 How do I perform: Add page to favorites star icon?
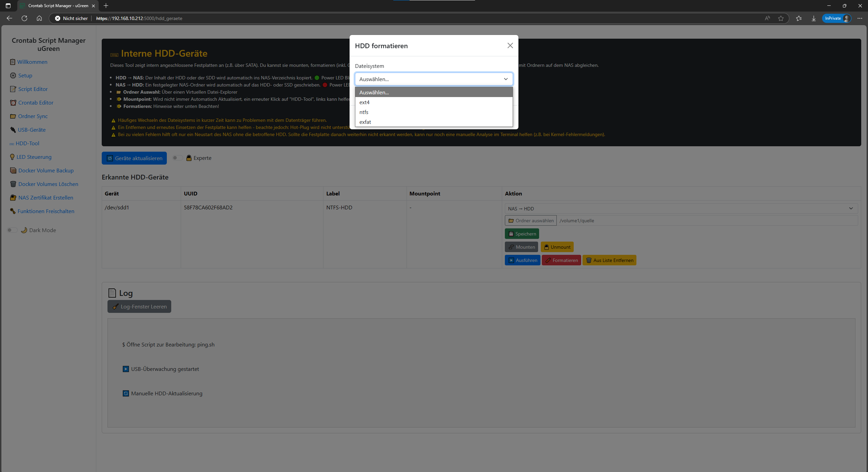coord(781,18)
